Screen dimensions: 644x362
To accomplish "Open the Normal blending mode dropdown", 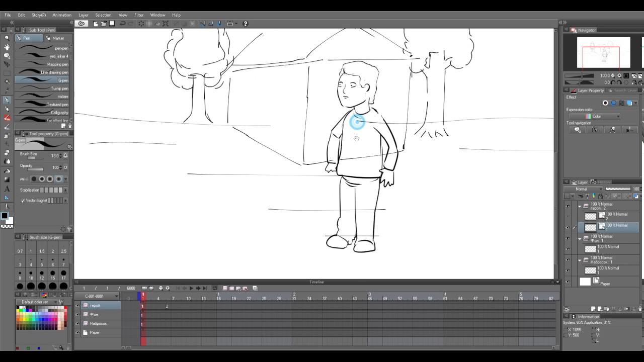I will (584, 189).
